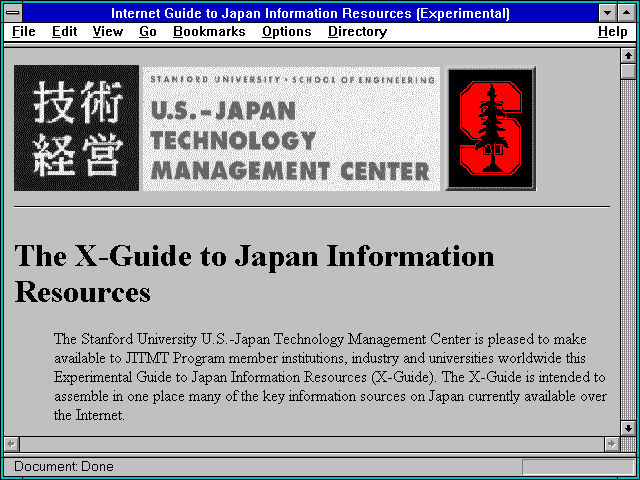Click the words 'the Internet.' ending the intro paragraph
This screenshot has height=480, width=640.
tap(89, 415)
